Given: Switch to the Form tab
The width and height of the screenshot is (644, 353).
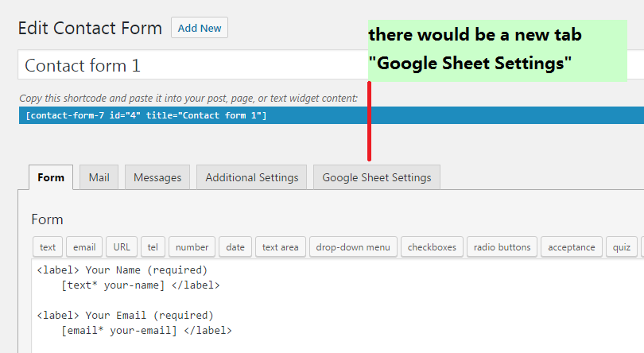Looking at the screenshot, I should pyautogui.click(x=51, y=177).
